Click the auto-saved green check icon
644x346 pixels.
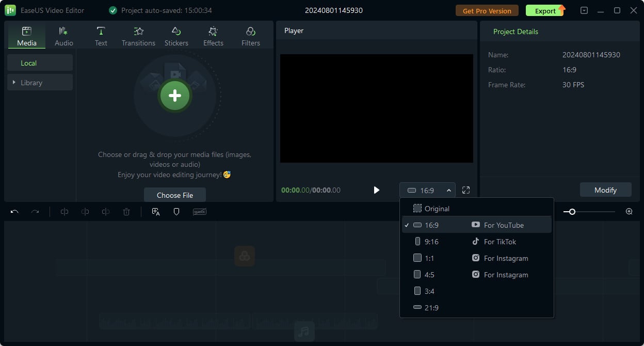tap(113, 10)
